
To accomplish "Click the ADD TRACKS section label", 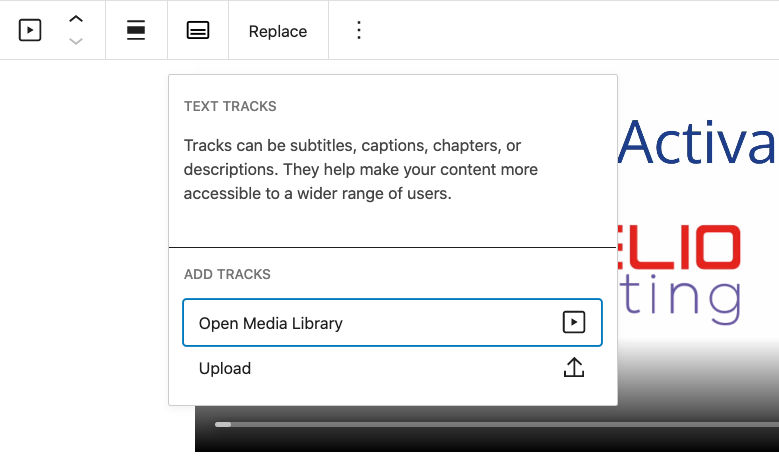I will tap(227, 274).
